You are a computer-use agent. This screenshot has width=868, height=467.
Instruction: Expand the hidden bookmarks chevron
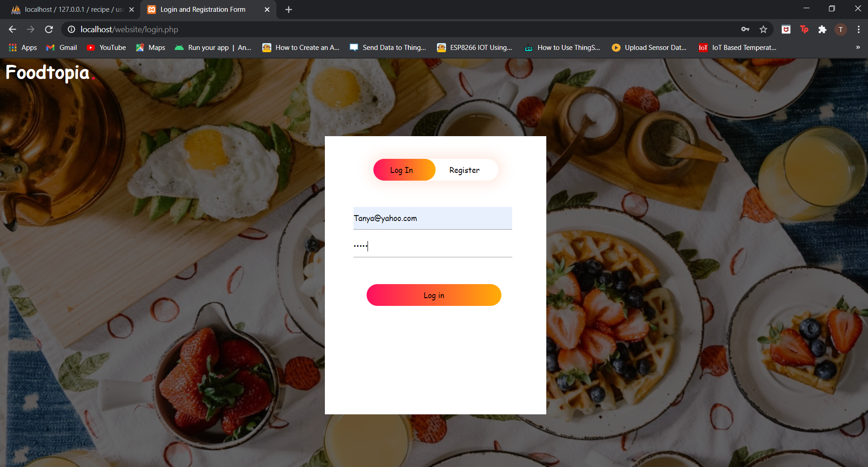857,47
